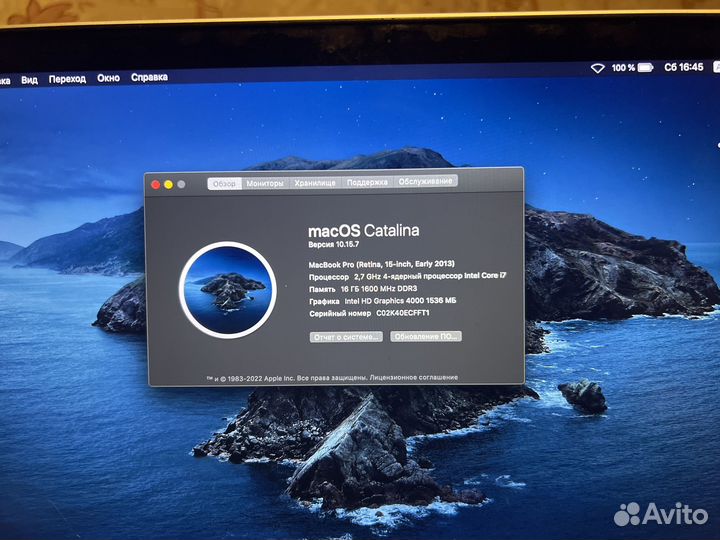The width and height of the screenshot is (720, 540).
Task: Open the Хранилище tab
Action: point(315,183)
